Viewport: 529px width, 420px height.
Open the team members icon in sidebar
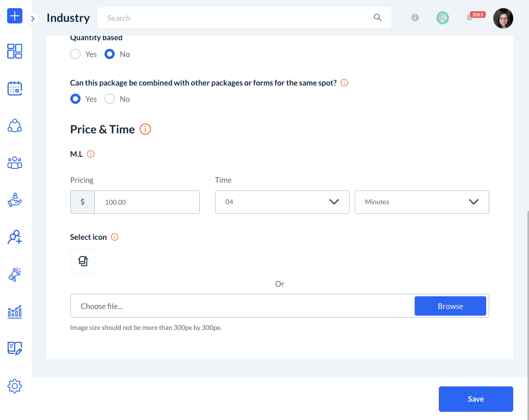[15, 163]
